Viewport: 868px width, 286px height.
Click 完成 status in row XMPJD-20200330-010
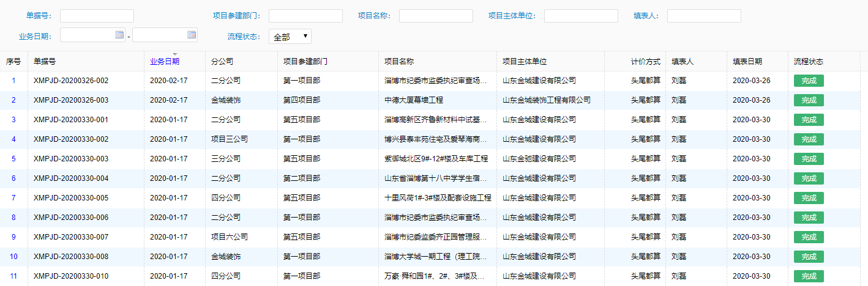click(809, 276)
